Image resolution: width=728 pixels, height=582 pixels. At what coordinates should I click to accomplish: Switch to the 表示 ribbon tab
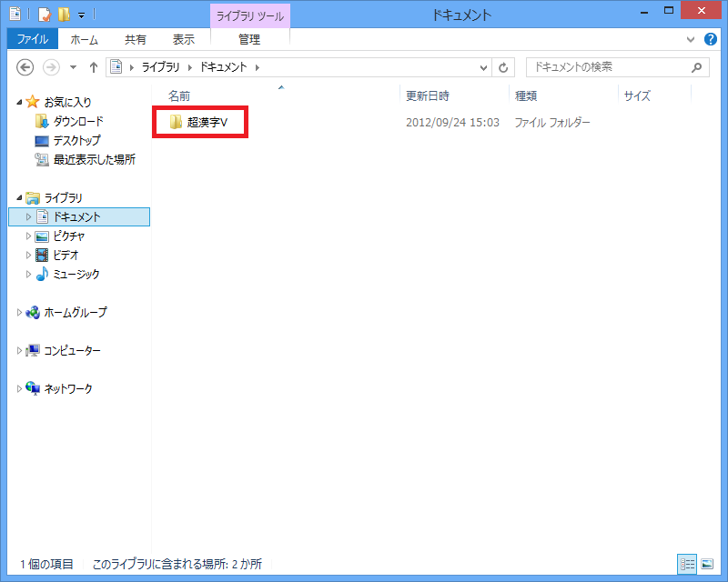click(x=184, y=40)
